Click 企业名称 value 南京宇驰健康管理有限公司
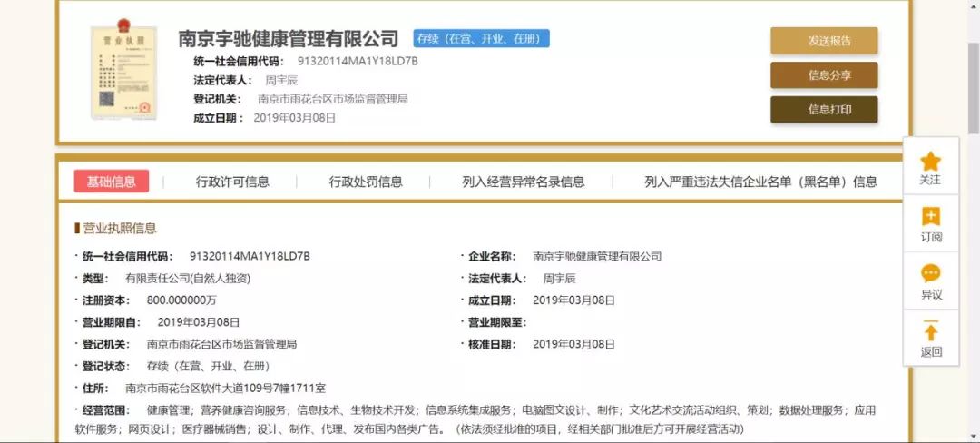This screenshot has height=443, width=980. click(597, 256)
